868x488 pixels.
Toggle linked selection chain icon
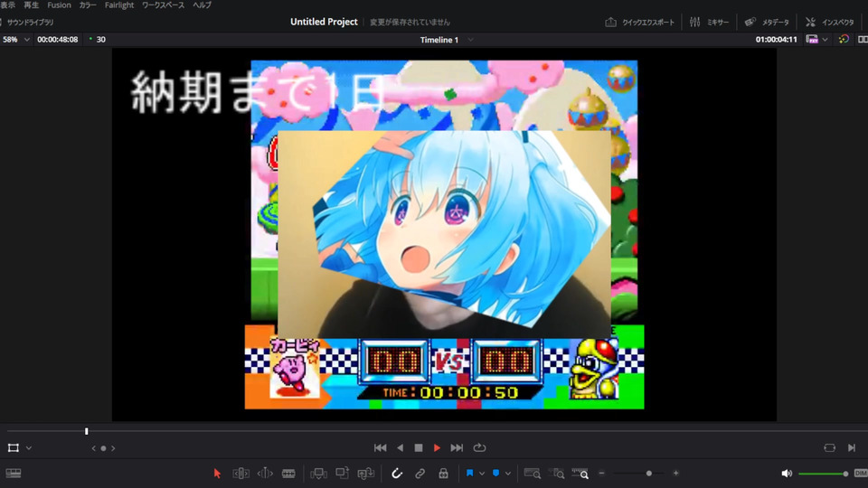click(420, 473)
